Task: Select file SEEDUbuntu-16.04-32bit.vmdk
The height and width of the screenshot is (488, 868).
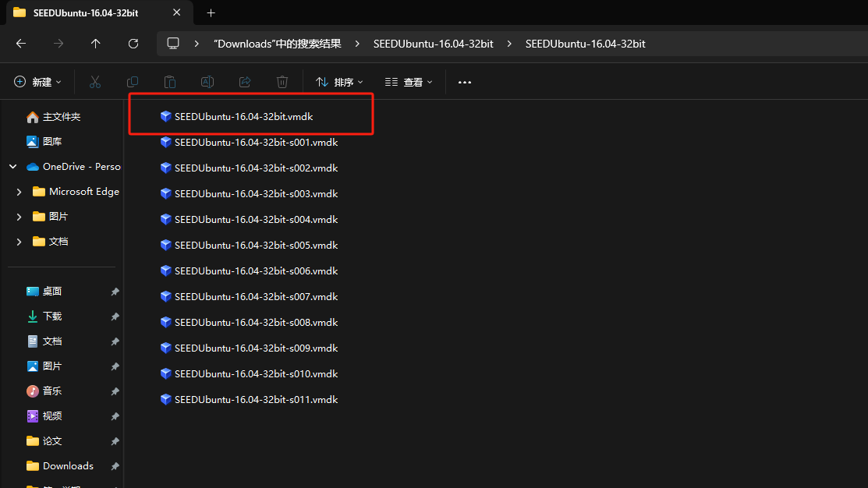Action: pos(243,117)
